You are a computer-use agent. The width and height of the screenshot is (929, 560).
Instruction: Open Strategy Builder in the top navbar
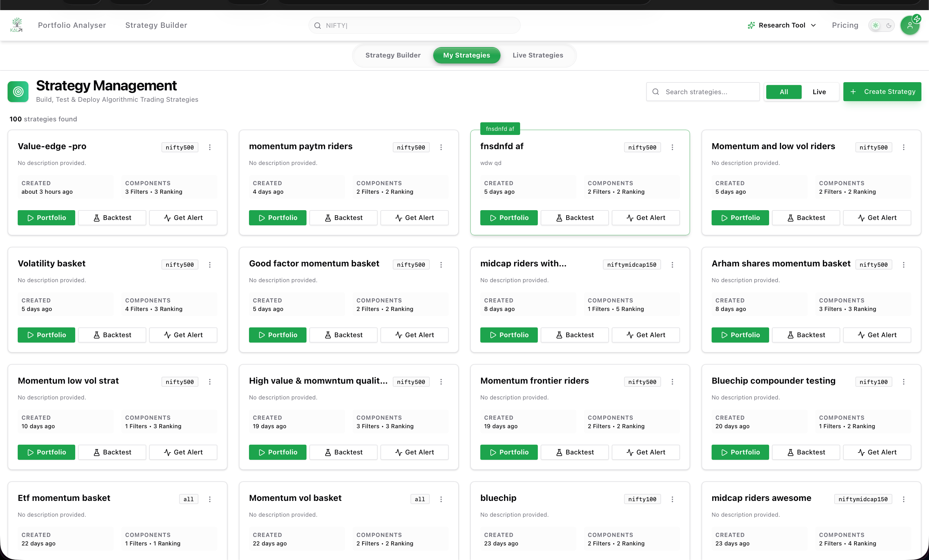[156, 25]
